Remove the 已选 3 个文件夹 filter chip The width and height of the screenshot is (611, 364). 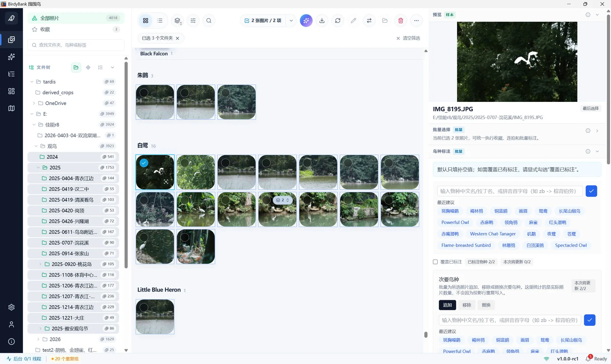click(x=178, y=38)
